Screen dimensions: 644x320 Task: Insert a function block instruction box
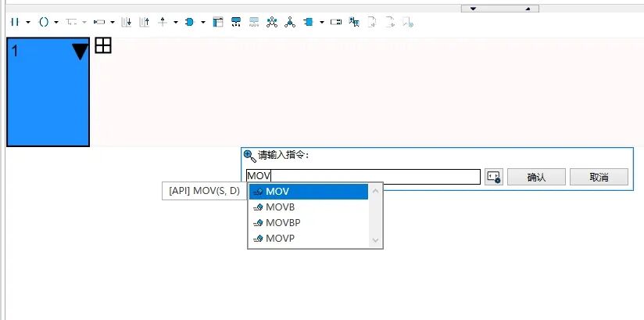pos(99,22)
